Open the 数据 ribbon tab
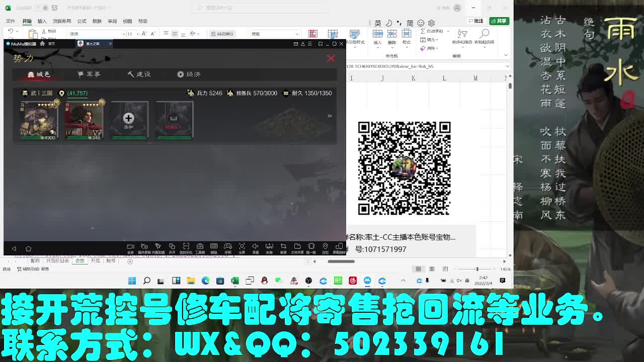 96,21
